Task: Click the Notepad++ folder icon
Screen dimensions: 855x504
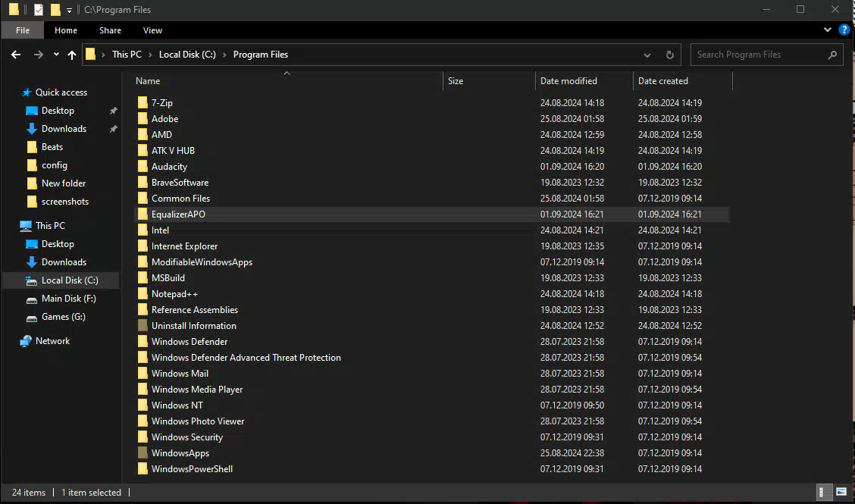Action: point(142,293)
